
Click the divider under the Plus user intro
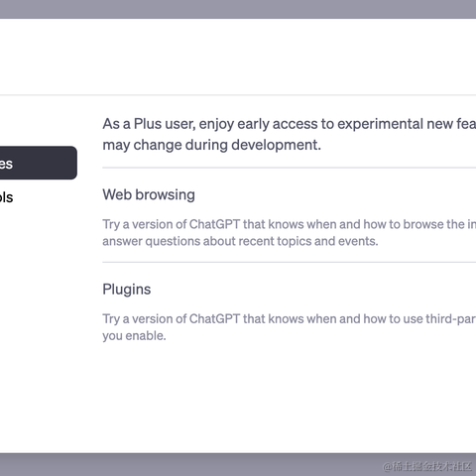pyautogui.click(x=290, y=168)
